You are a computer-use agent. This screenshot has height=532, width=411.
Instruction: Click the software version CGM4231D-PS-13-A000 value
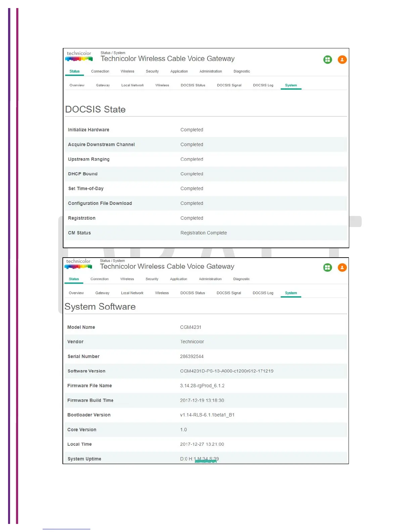pos(227,371)
